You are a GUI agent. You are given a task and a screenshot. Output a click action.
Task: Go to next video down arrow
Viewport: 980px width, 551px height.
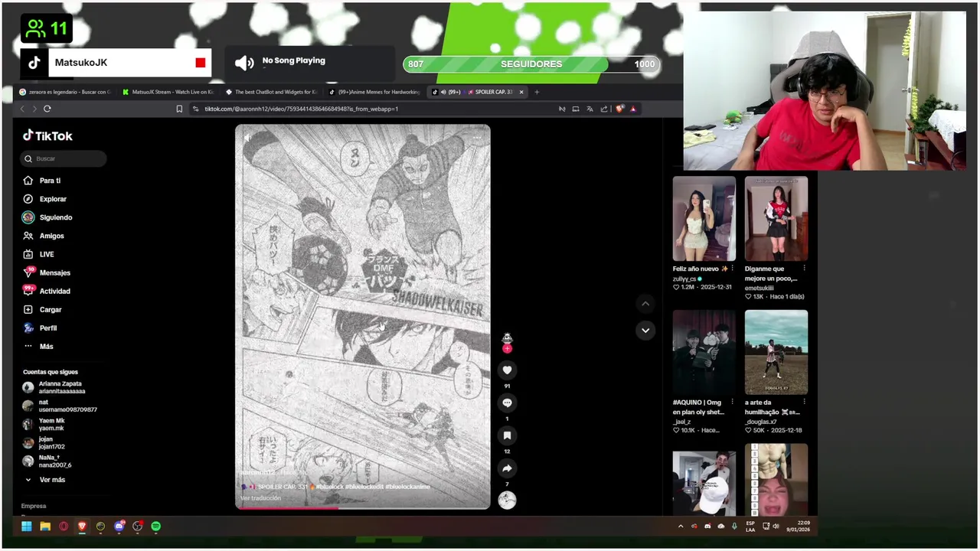click(645, 331)
